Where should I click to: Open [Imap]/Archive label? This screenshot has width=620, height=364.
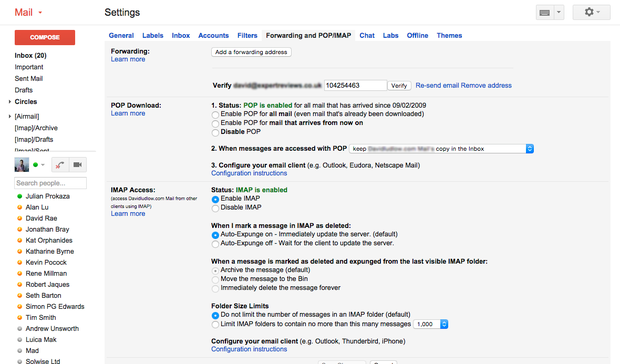coord(36,128)
